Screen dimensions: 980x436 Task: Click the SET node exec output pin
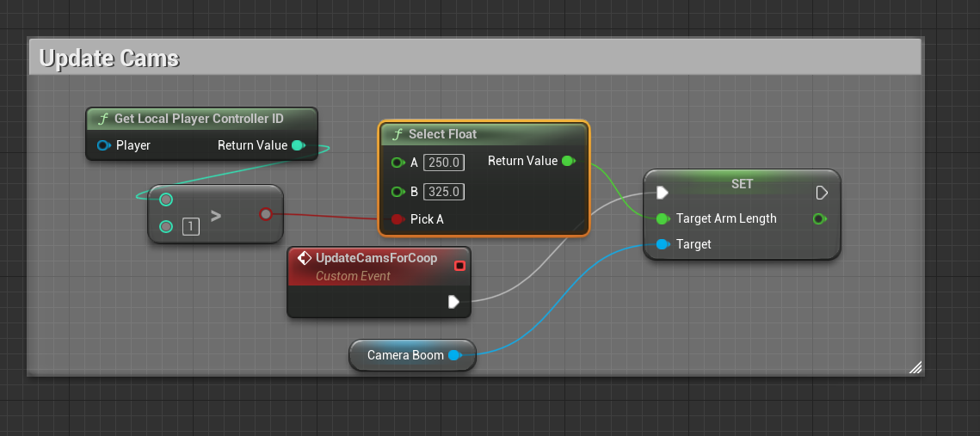click(822, 193)
